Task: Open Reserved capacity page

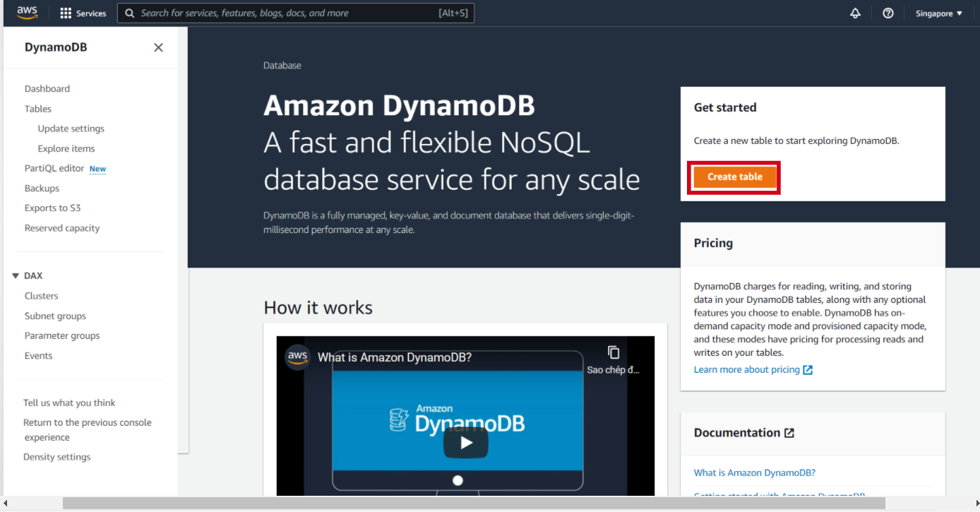Action: [62, 228]
